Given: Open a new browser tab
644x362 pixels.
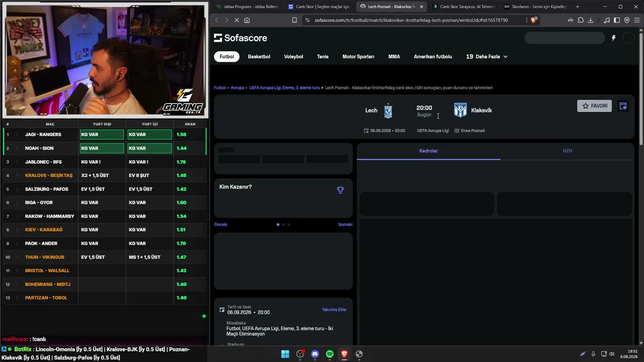Looking at the screenshot, I should coord(578,7).
